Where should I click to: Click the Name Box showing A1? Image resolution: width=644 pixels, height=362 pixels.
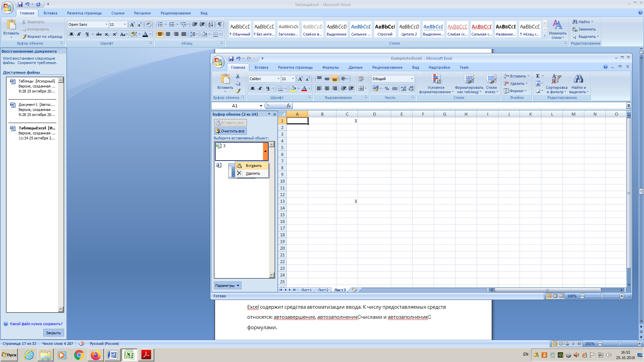pos(235,106)
